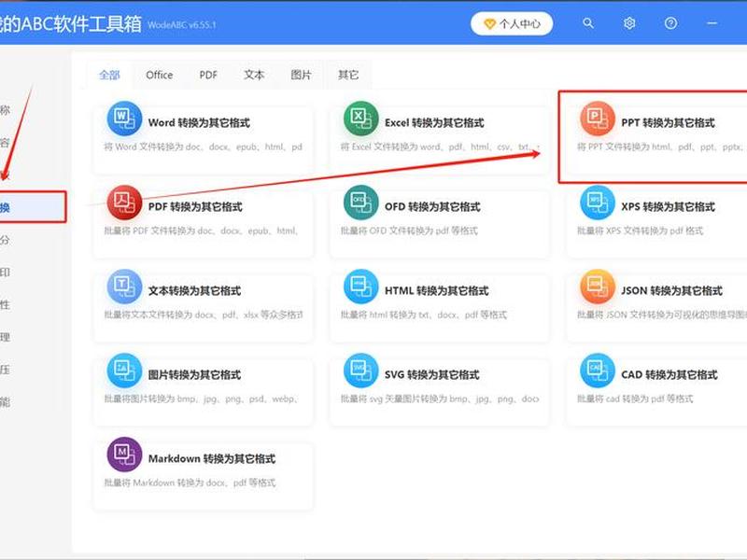Switch to the 全部 tab
Viewport: 747px width, 560px height.
click(109, 75)
